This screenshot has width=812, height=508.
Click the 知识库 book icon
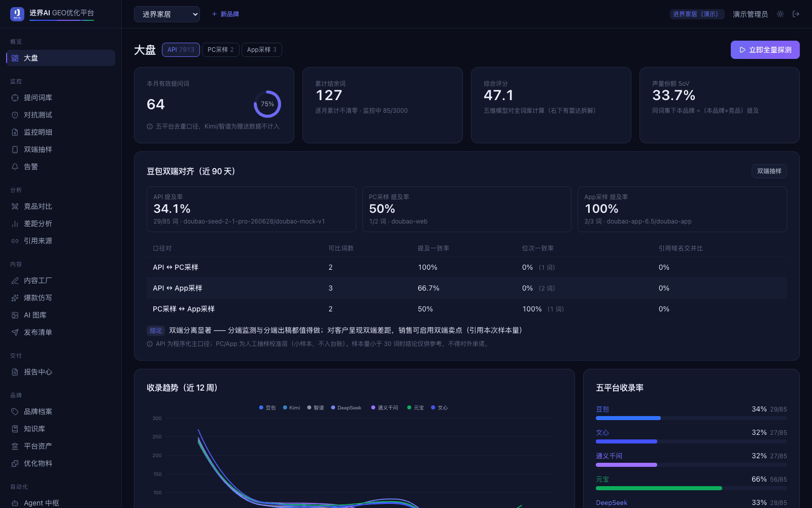point(15,429)
